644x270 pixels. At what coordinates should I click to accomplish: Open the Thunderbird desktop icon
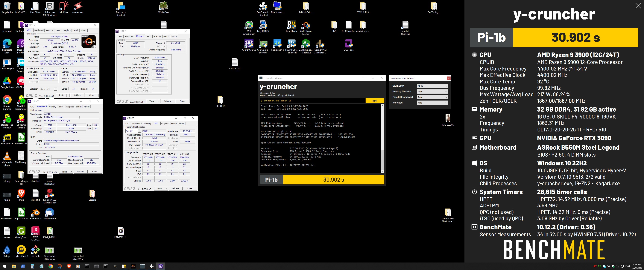pos(49,214)
